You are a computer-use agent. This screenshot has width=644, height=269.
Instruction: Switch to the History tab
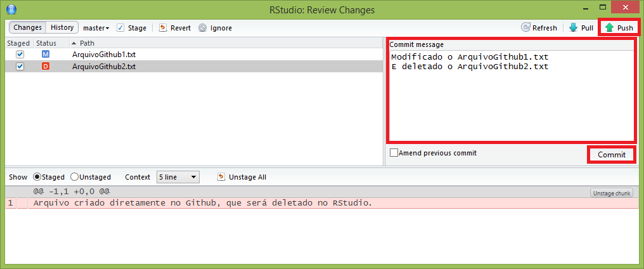62,27
